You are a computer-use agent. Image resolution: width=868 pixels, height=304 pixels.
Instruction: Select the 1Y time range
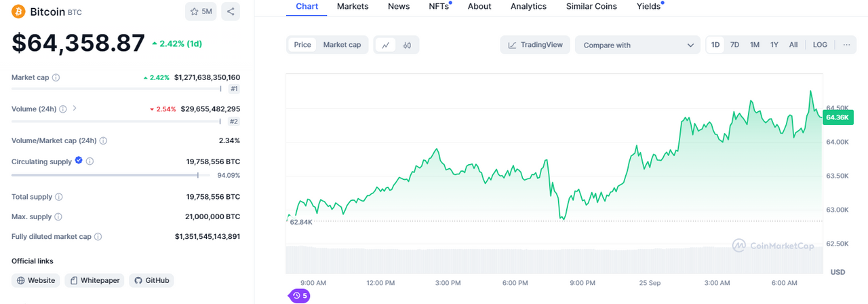[774, 45]
